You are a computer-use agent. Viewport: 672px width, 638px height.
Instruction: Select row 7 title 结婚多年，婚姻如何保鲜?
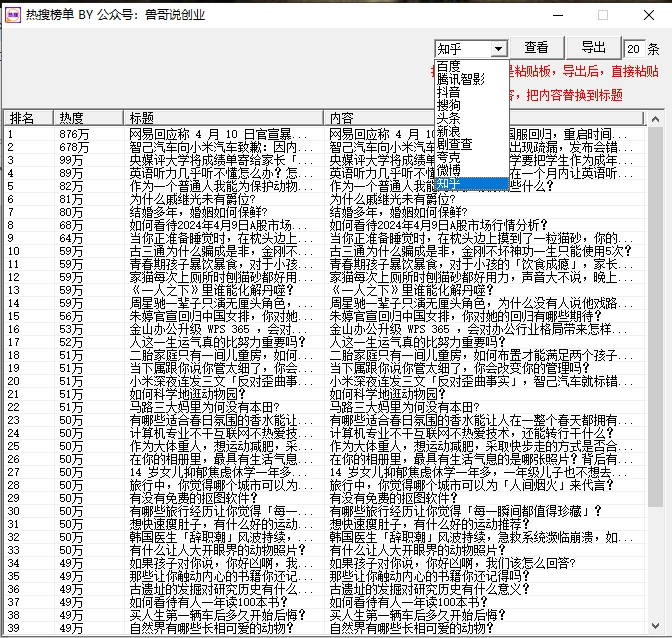coord(198,213)
